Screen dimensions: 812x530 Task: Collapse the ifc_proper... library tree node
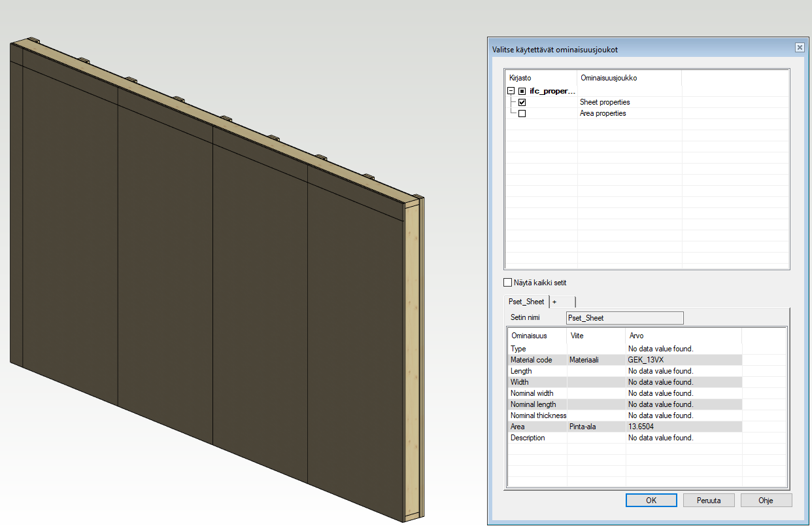click(511, 92)
